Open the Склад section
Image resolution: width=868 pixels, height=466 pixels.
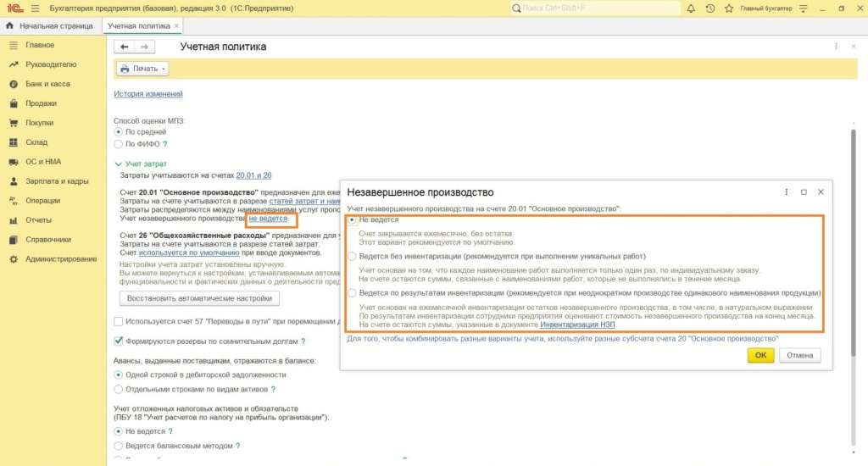pyautogui.click(x=36, y=142)
